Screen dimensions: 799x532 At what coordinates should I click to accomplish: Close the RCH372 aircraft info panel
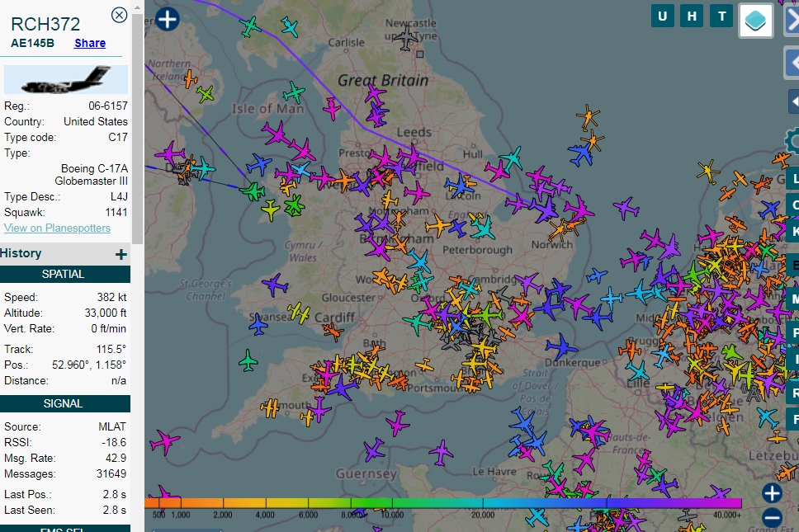pos(119,16)
